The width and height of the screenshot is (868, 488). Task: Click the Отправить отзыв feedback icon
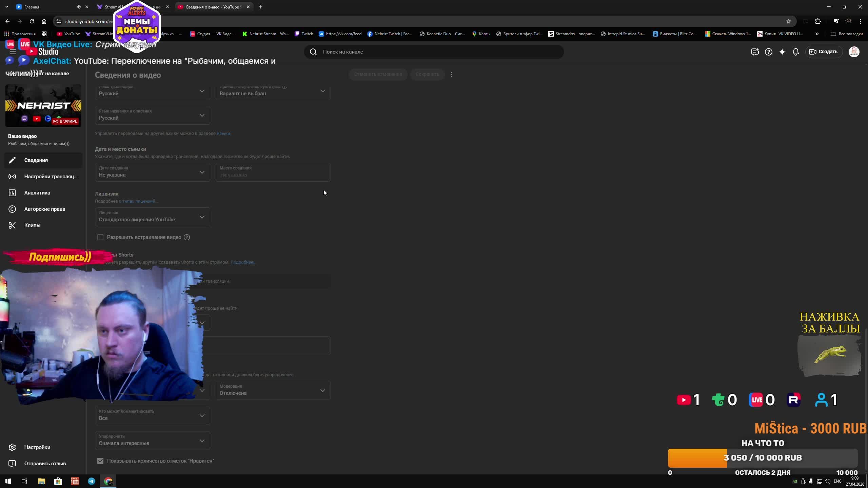(x=12, y=464)
